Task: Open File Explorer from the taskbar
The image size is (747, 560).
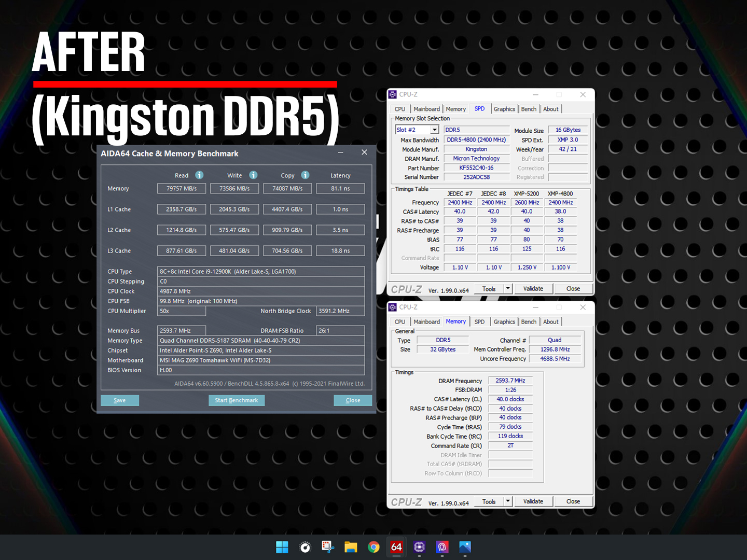Action: click(x=351, y=547)
